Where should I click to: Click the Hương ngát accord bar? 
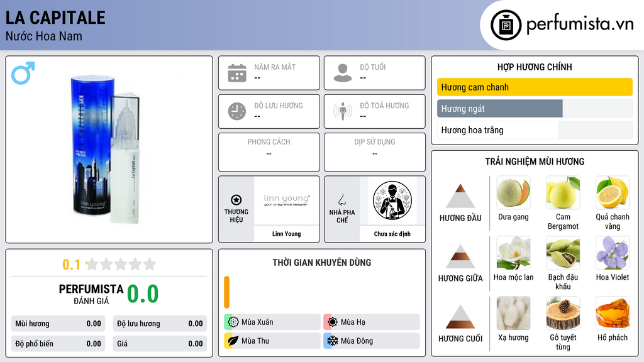535,109
